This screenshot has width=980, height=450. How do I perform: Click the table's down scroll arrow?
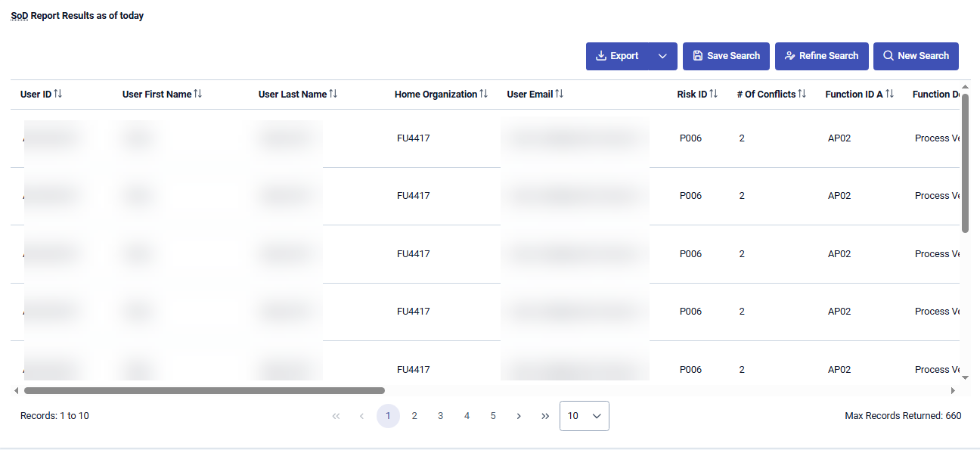pyautogui.click(x=965, y=377)
